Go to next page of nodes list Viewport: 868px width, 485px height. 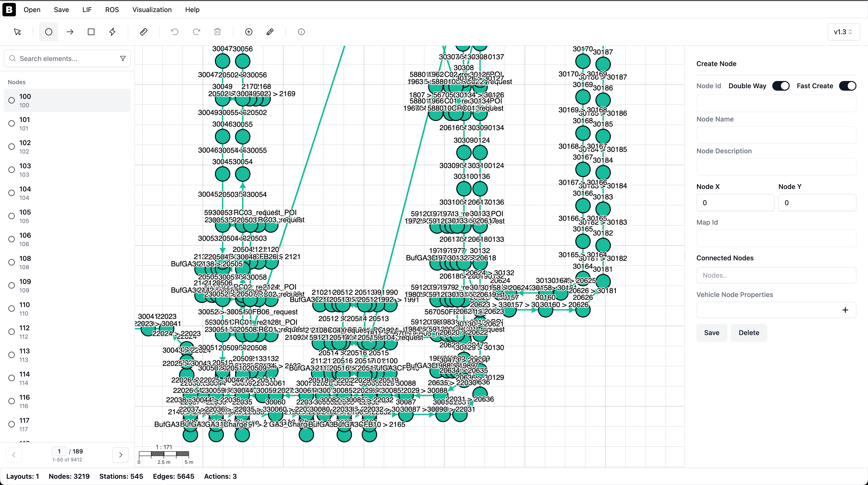pyautogui.click(x=121, y=455)
